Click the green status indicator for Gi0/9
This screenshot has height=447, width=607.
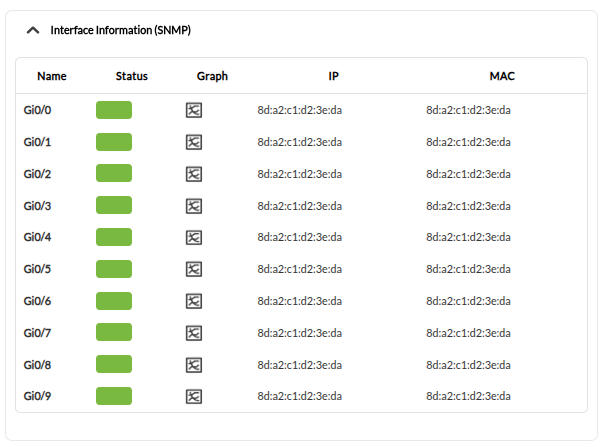[114, 396]
